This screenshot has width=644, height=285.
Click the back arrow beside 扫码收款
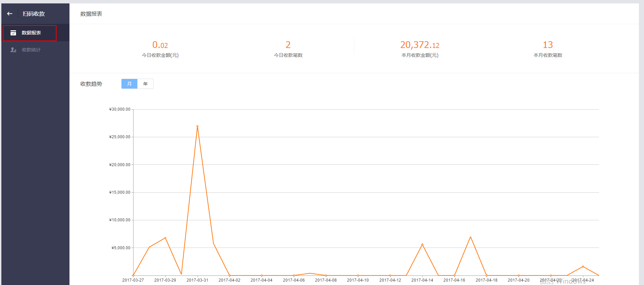click(x=10, y=14)
